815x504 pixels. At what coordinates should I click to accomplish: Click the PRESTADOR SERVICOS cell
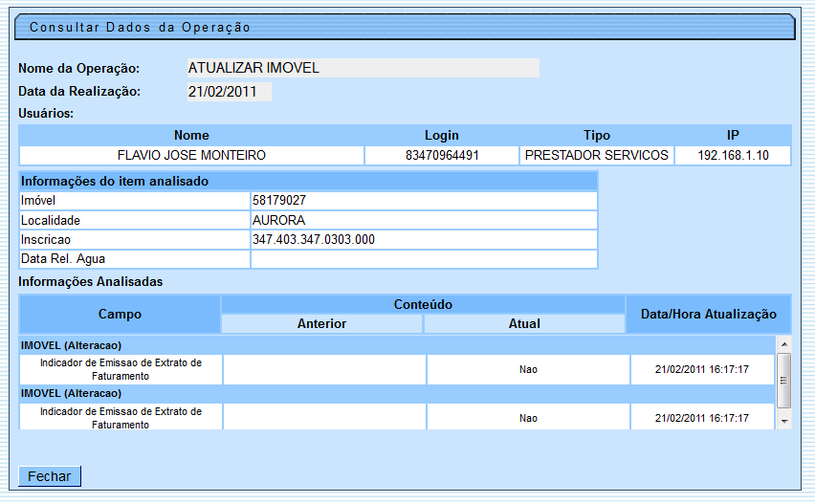pos(596,155)
